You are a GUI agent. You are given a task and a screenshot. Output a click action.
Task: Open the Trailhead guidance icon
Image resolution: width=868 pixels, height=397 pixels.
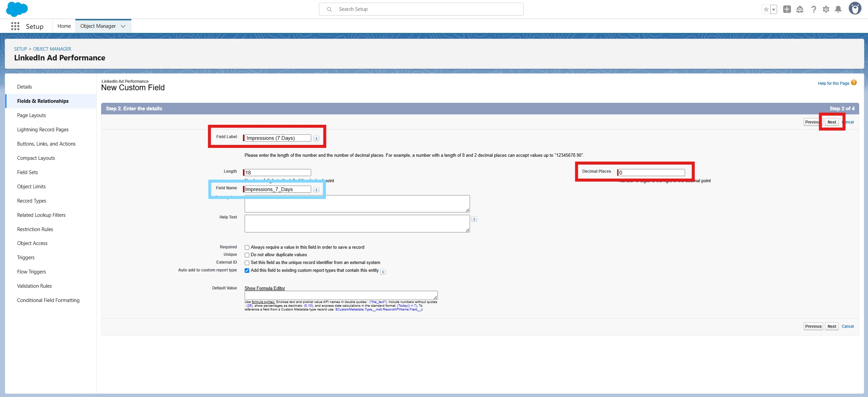800,9
